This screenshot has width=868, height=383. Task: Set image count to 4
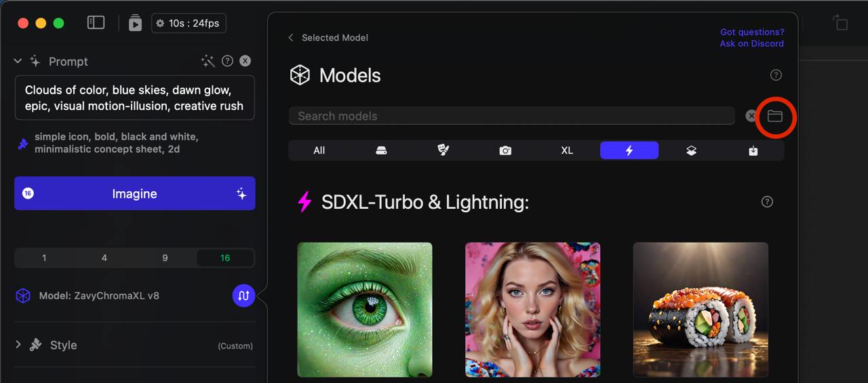104,258
